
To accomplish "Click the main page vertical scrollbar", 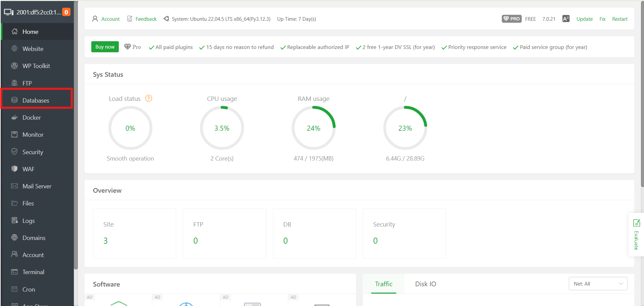I will point(642,94).
